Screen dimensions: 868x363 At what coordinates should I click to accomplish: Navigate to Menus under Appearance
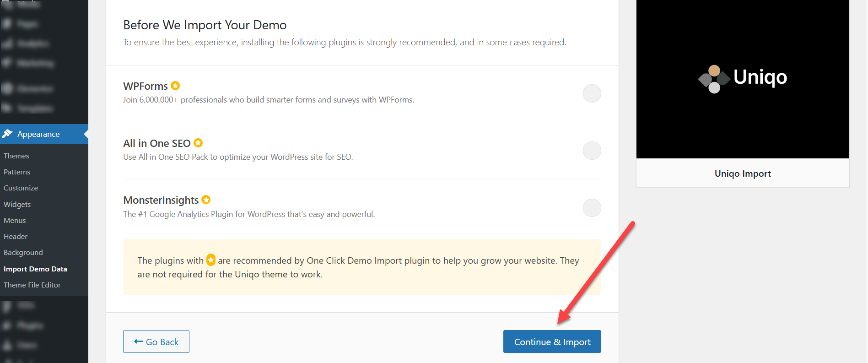point(15,220)
